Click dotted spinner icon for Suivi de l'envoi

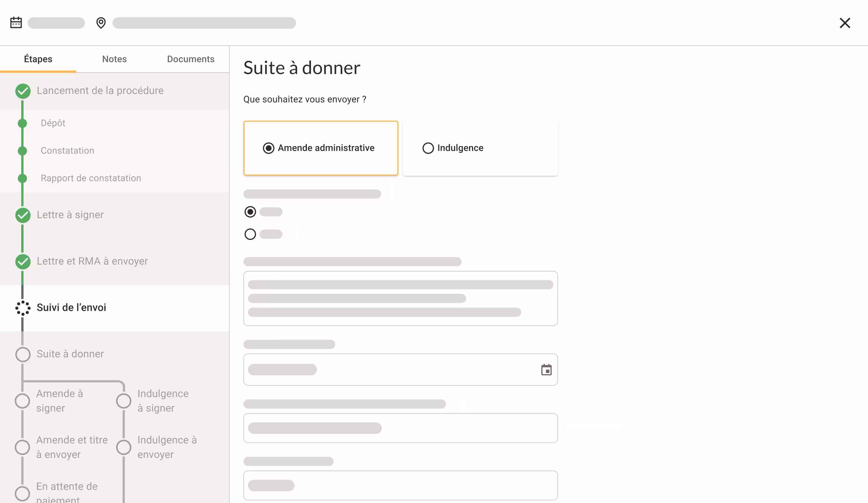point(23,308)
